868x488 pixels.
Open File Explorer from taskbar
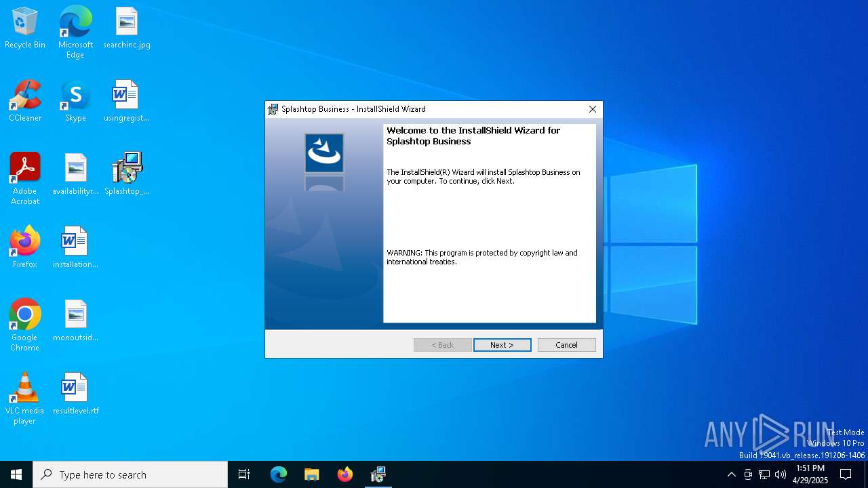(312, 474)
